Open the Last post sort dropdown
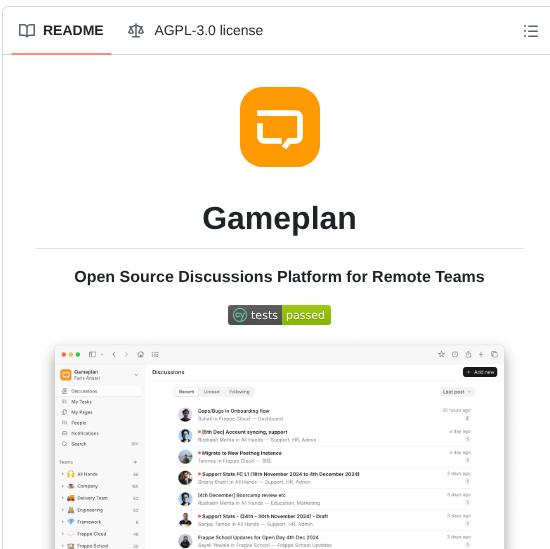Viewport: 550px width, 549px height. [457, 392]
